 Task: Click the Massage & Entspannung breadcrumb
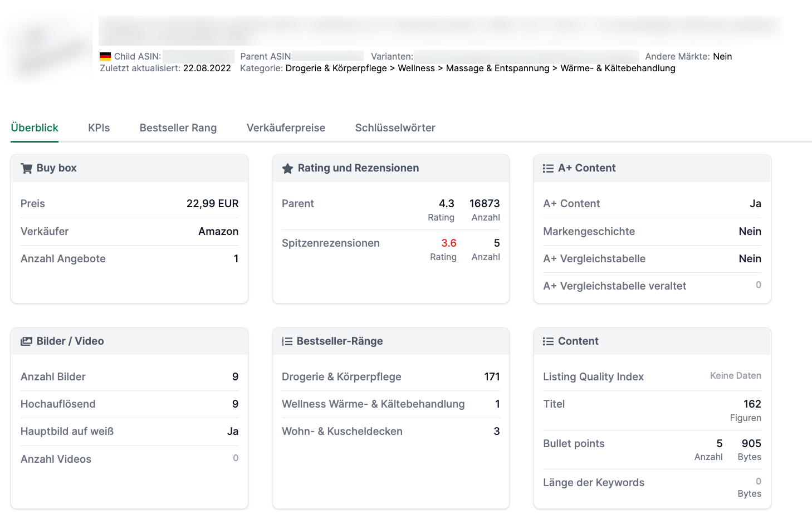coord(498,68)
